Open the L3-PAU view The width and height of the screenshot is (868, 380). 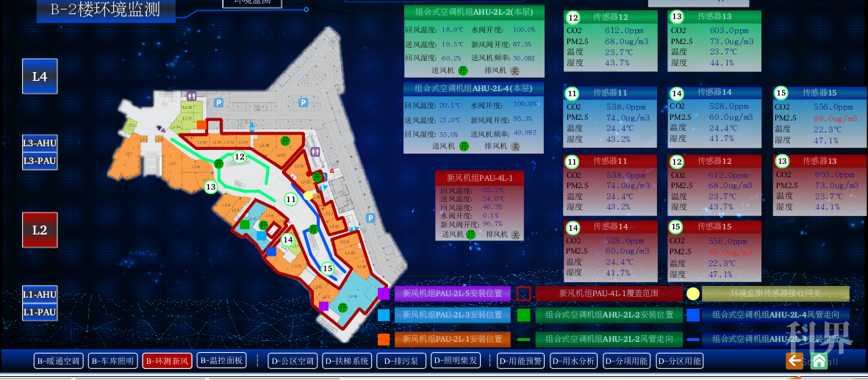tap(40, 161)
